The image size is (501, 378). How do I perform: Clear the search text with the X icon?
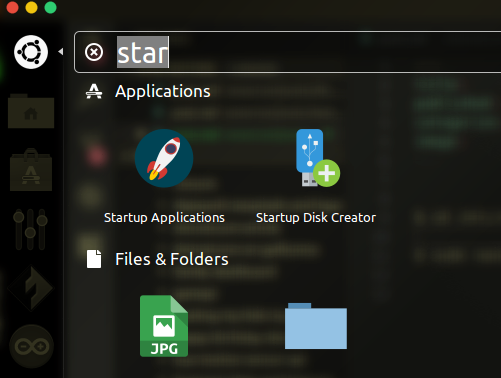pos(94,52)
